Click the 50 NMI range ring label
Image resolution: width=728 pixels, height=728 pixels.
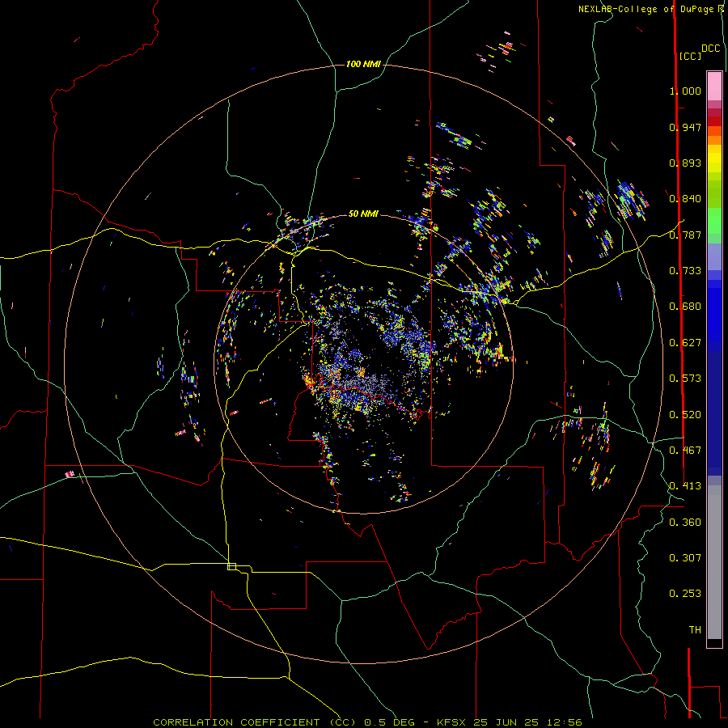pyautogui.click(x=363, y=214)
